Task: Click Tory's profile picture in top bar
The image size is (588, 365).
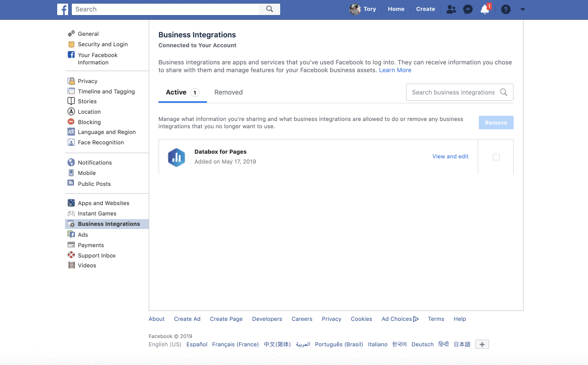Action: pyautogui.click(x=355, y=9)
